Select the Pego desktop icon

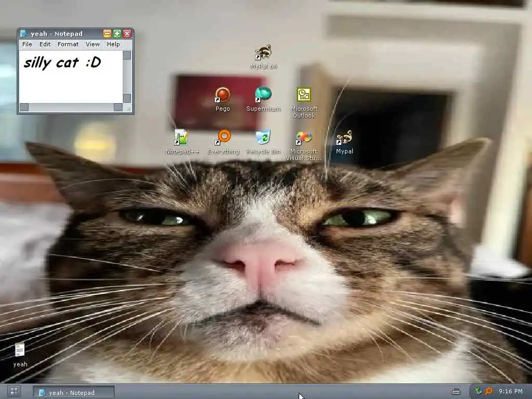(x=222, y=99)
